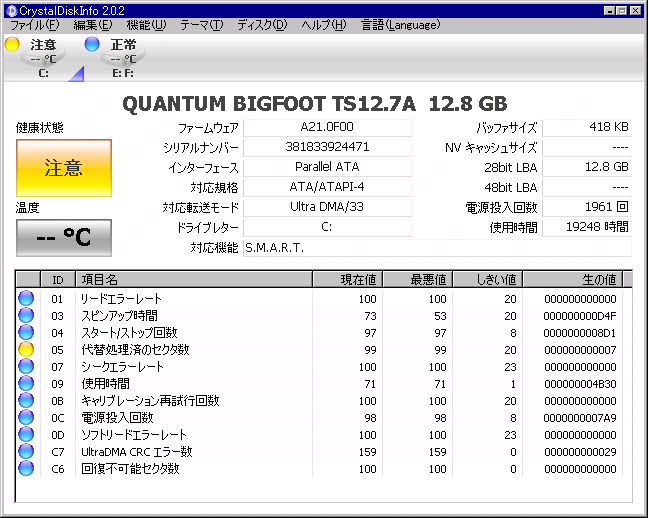This screenshot has height=518, width=648.
Task: Click the drive title QUANTUM BIGFOOT TS12.7A
Action: (x=269, y=103)
